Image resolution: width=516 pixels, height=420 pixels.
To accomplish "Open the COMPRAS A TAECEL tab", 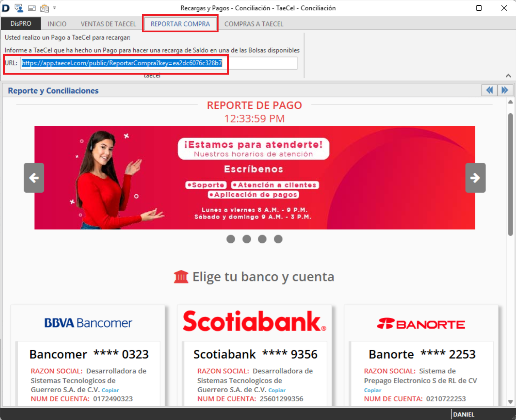I will (254, 24).
